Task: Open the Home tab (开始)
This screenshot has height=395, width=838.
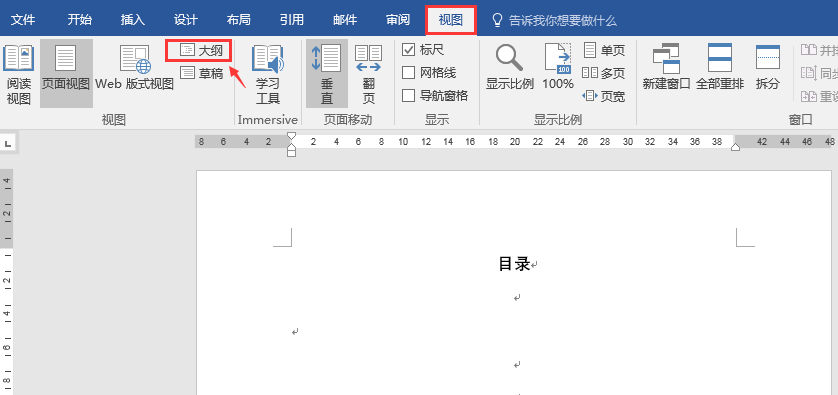Action: pyautogui.click(x=80, y=20)
